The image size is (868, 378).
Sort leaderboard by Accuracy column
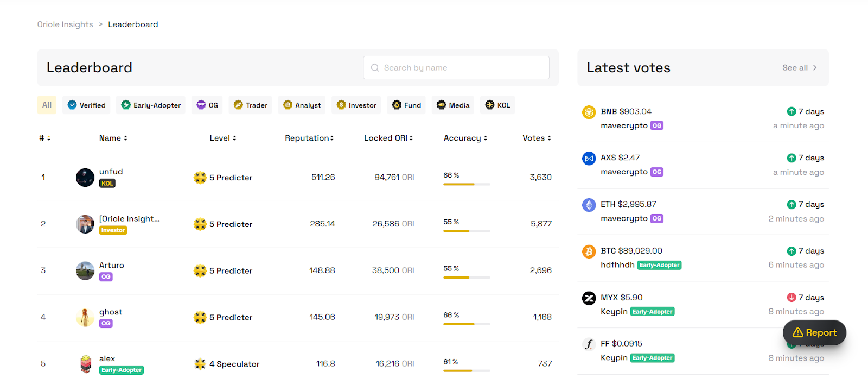465,138
